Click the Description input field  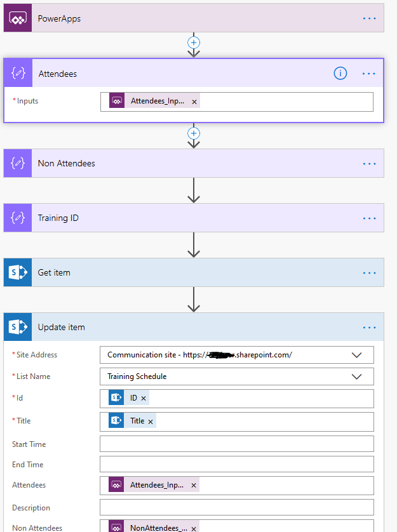pyautogui.click(x=236, y=507)
